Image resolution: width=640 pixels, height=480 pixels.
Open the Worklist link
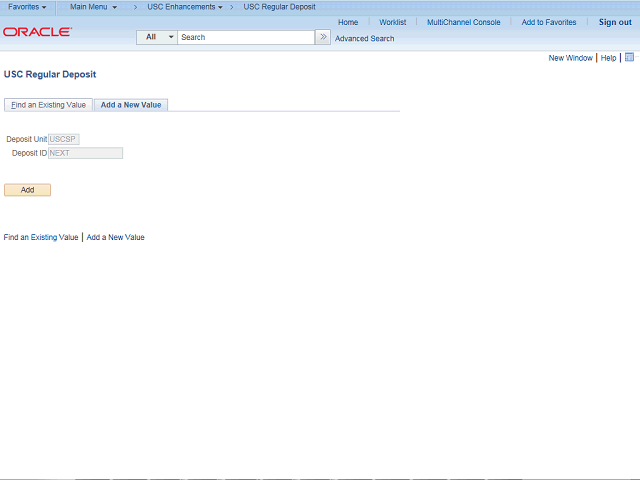[x=393, y=22]
